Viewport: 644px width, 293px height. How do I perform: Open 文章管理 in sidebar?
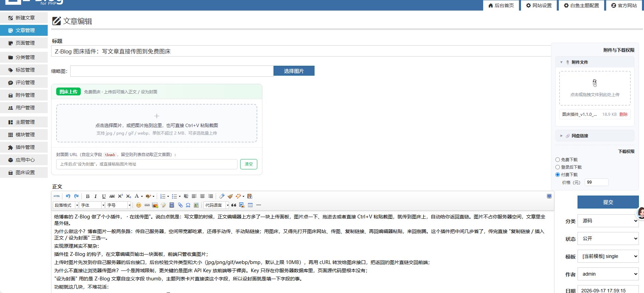point(24,30)
